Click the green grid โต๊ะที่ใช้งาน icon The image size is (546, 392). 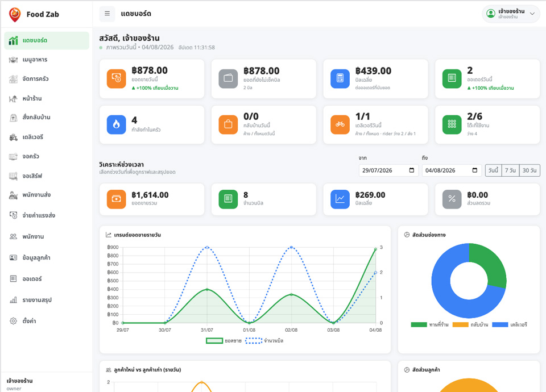click(452, 124)
